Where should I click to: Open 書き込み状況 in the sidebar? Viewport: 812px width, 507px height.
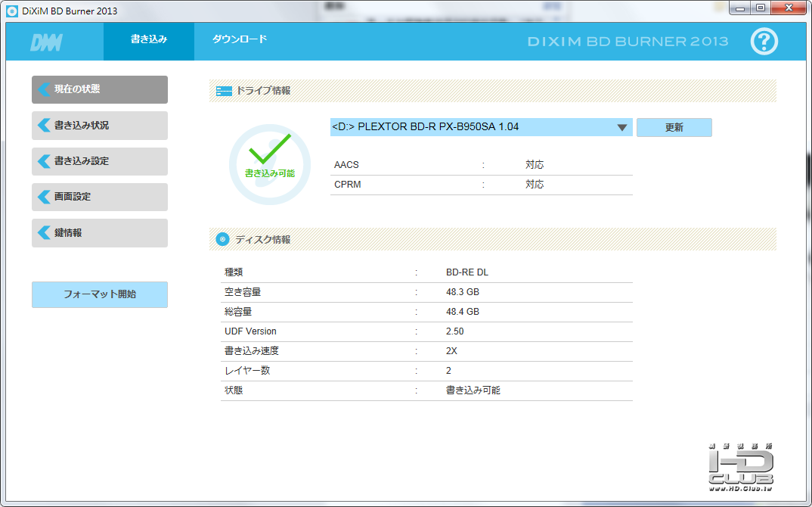[100, 126]
